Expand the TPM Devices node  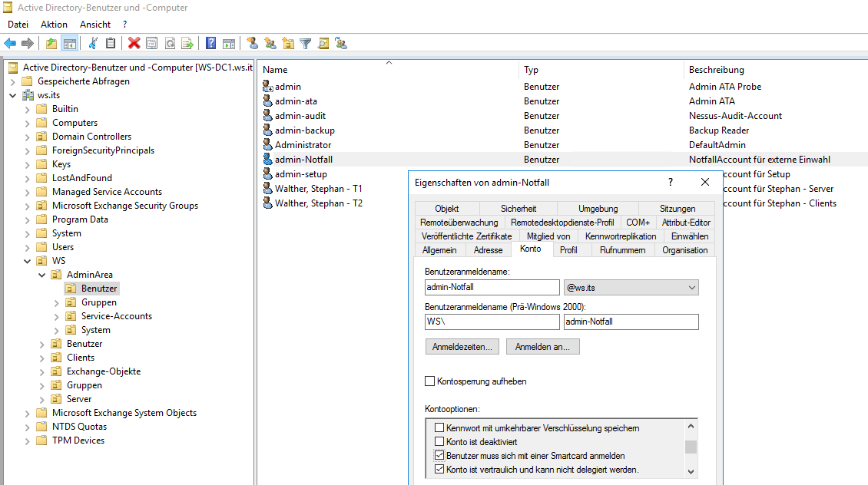[x=27, y=440]
